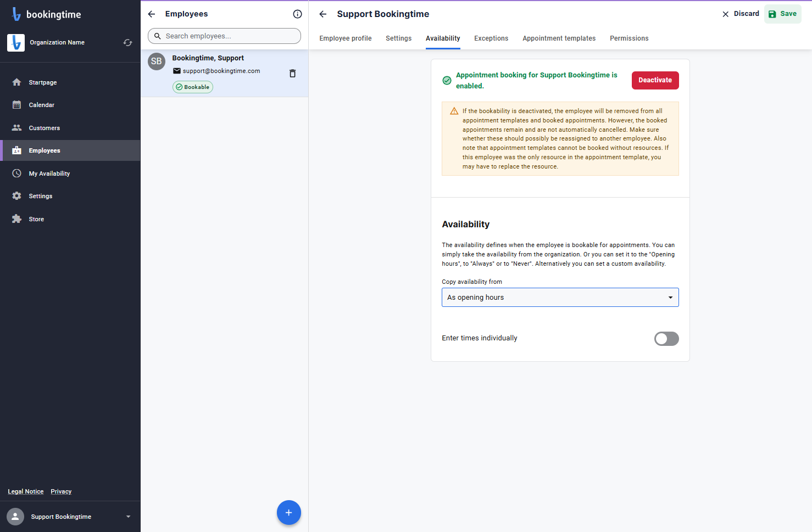Toggle Enter times individually switch
Screen dimensions: 812x532
666,339
